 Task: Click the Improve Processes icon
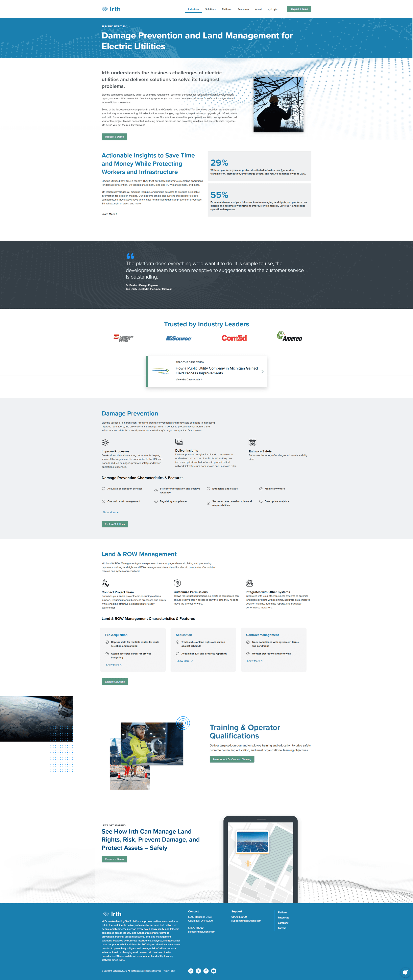pyautogui.click(x=105, y=442)
